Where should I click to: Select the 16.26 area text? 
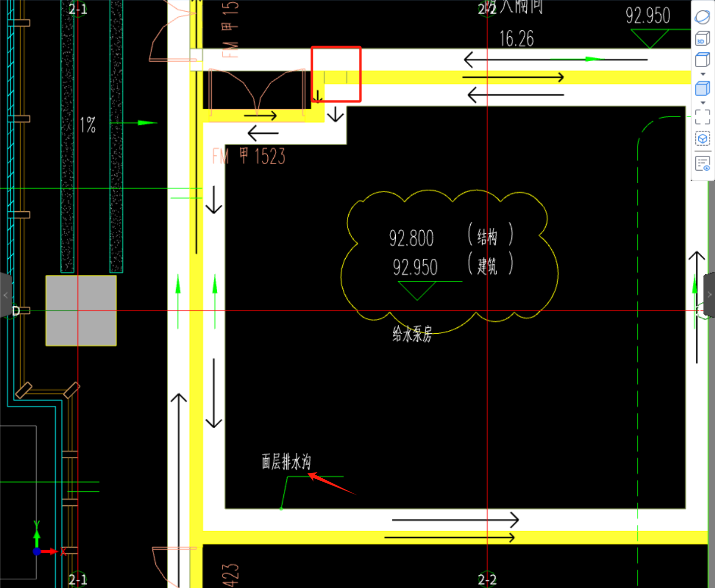[516, 39]
